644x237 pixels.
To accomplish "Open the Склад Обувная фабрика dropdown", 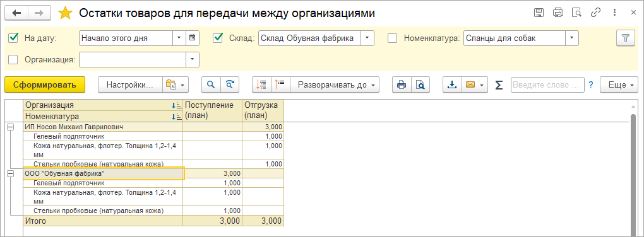I will pos(367,38).
